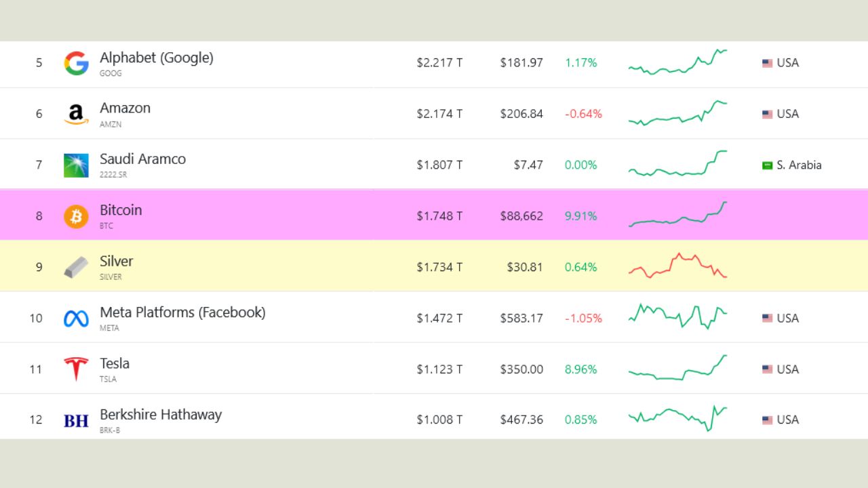Click the GOOG ticker symbol

point(111,73)
